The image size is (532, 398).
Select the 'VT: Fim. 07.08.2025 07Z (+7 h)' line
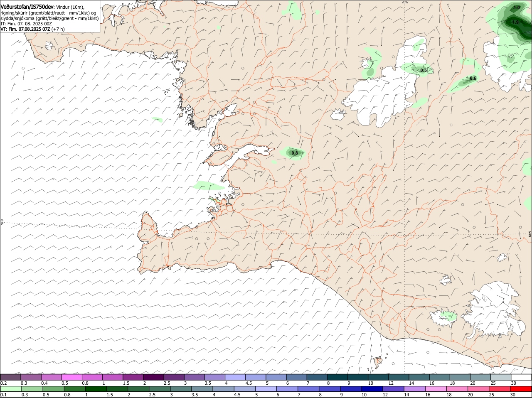point(32,29)
